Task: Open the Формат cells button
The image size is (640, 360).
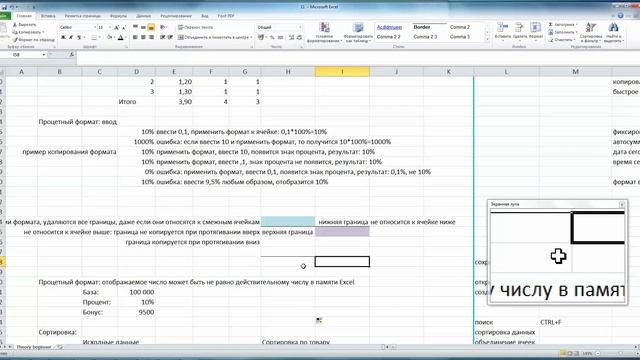Action: pos(536,32)
